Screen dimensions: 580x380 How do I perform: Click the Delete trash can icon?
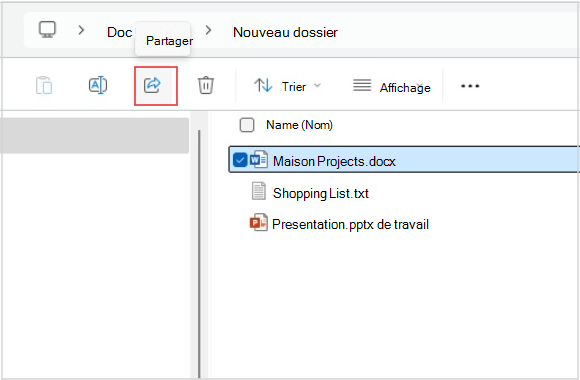point(206,85)
